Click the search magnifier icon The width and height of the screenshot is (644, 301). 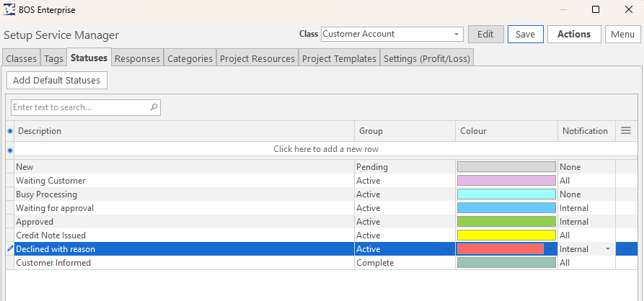(x=154, y=107)
